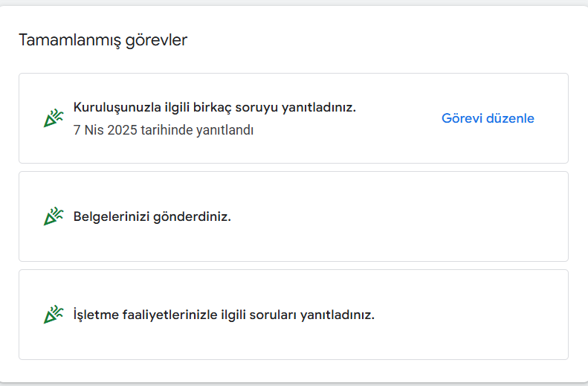Open the organization questions completed task card

[x=294, y=118]
